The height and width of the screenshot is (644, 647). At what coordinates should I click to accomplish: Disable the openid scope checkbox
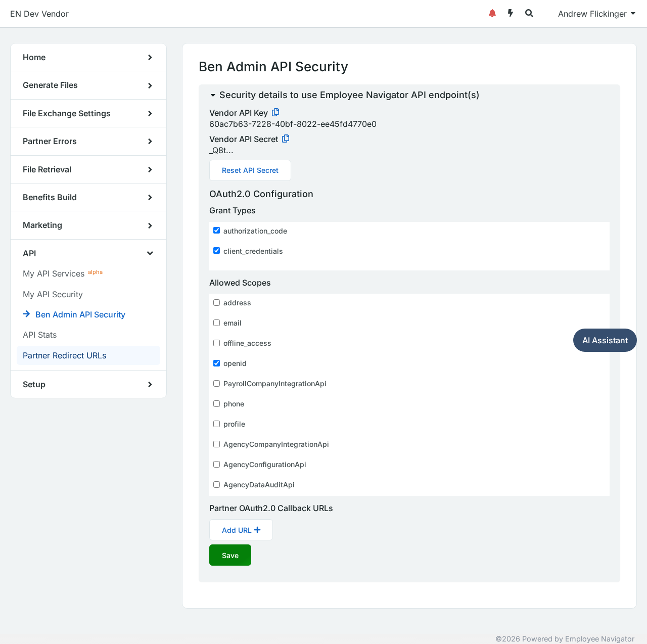click(216, 363)
